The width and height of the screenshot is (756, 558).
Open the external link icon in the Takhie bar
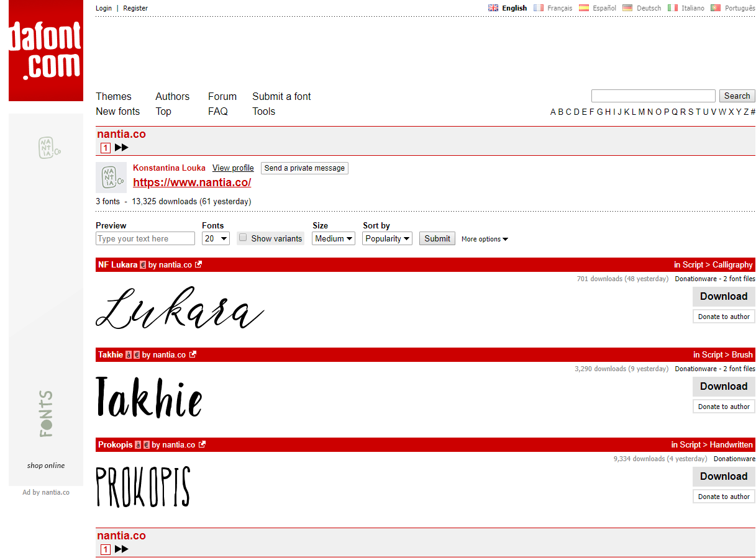[x=193, y=354]
